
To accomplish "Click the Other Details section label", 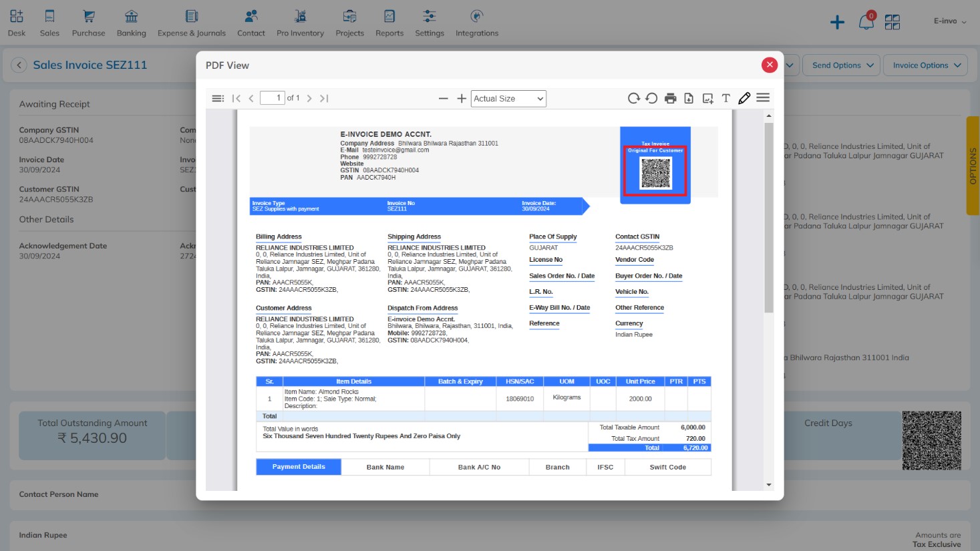I will 47,220.
